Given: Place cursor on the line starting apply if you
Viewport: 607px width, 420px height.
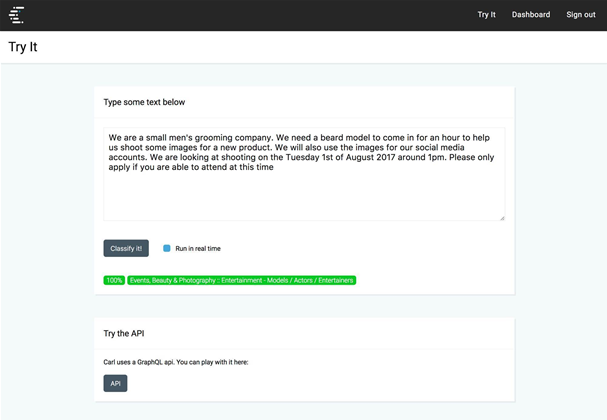Looking at the screenshot, I should click(191, 167).
